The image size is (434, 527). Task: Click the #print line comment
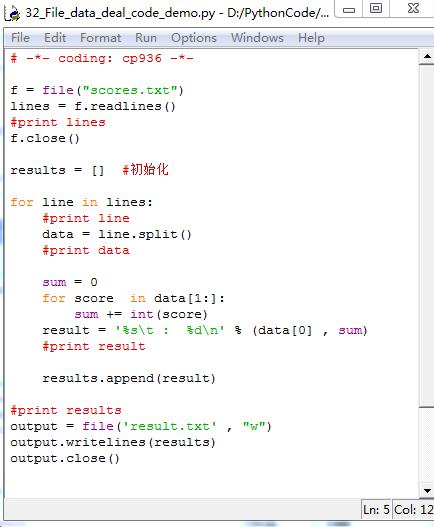pyautogui.click(x=86, y=218)
